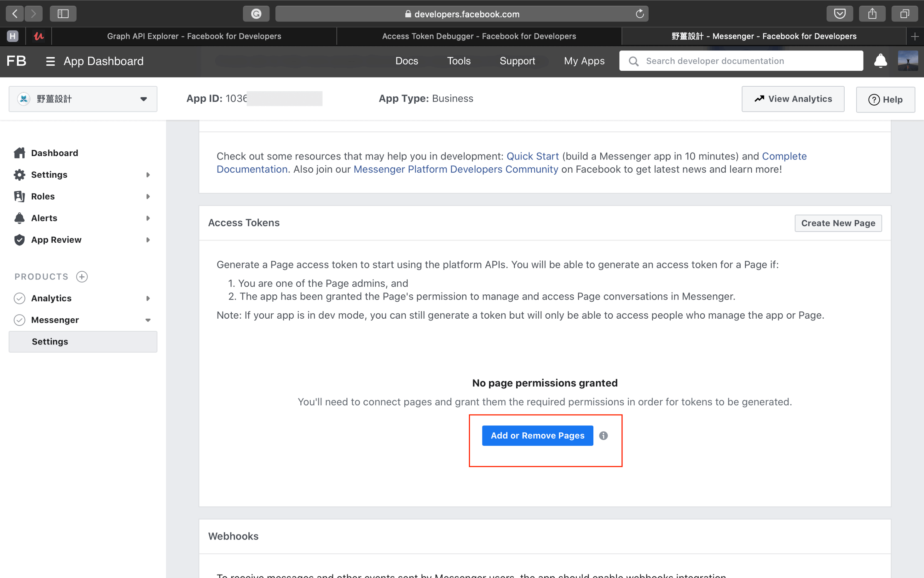This screenshot has height=578, width=924.
Task: Expand the Roles submenu arrow
Action: click(x=148, y=197)
